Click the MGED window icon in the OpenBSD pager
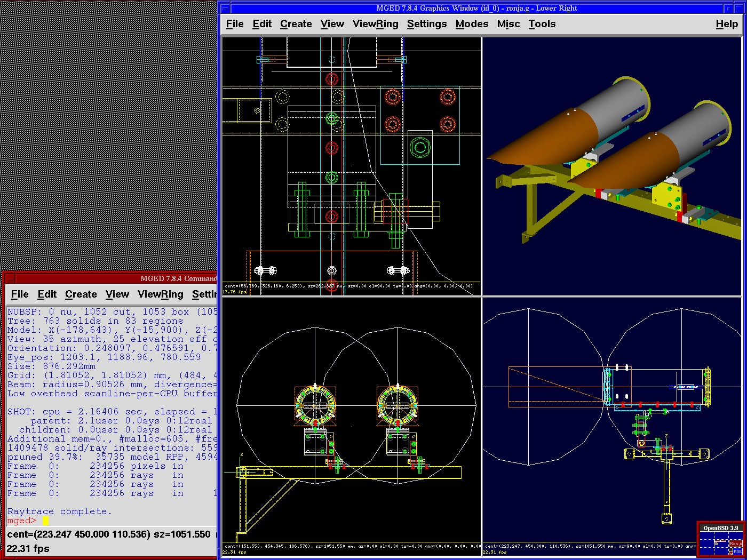Image resolution: width=747 pixels, height=560 pixels. [738, 551]
